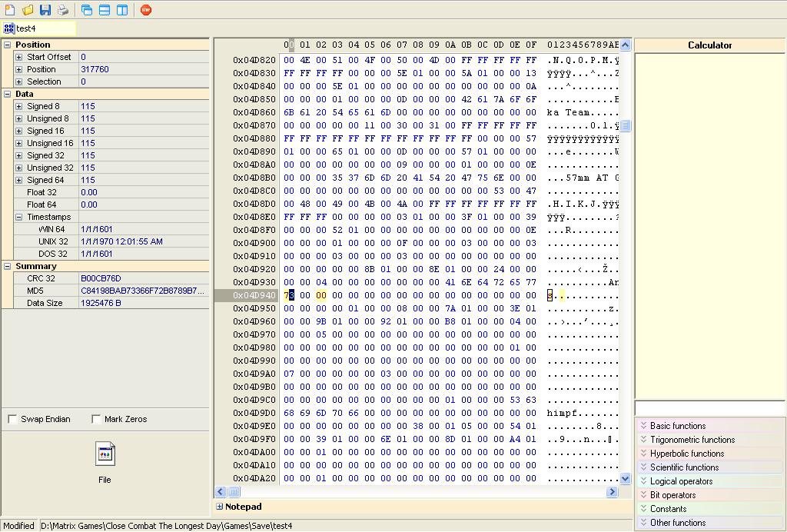Image resolution: width=787 pixels, height=532 pixels.
Task: Cascade windows using the toolbar icon
Action: pos(87,9)
